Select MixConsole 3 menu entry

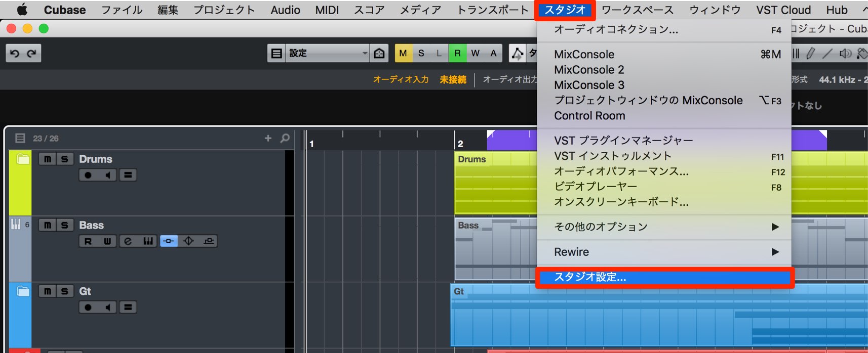(664, 85)
